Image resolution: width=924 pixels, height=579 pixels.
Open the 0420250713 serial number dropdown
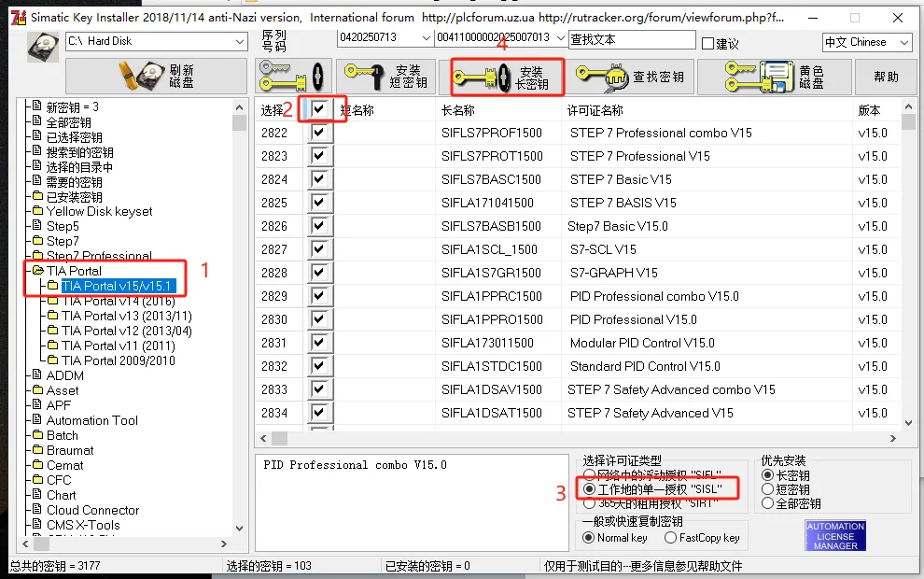click(x=426, y=37)
